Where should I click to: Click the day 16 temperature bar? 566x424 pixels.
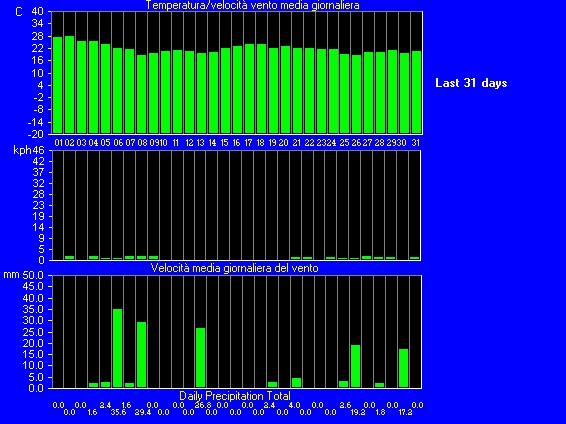pos(237,90)
